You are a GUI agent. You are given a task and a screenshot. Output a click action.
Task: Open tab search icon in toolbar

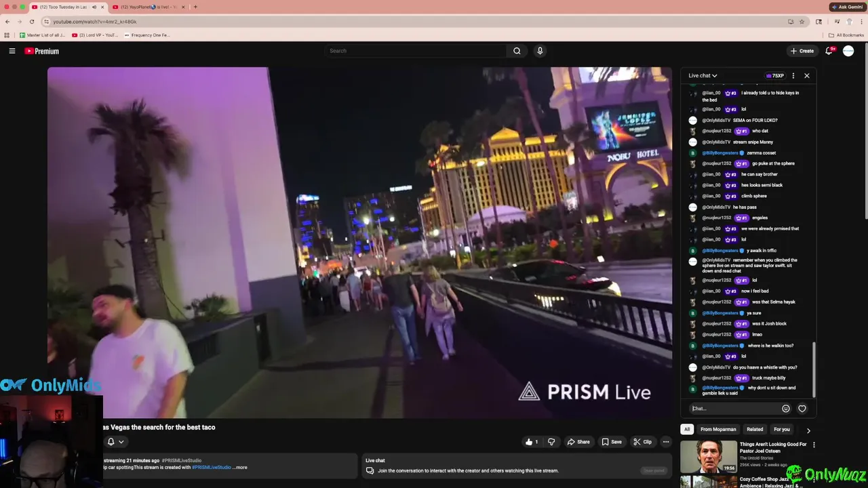click(819, 22)
